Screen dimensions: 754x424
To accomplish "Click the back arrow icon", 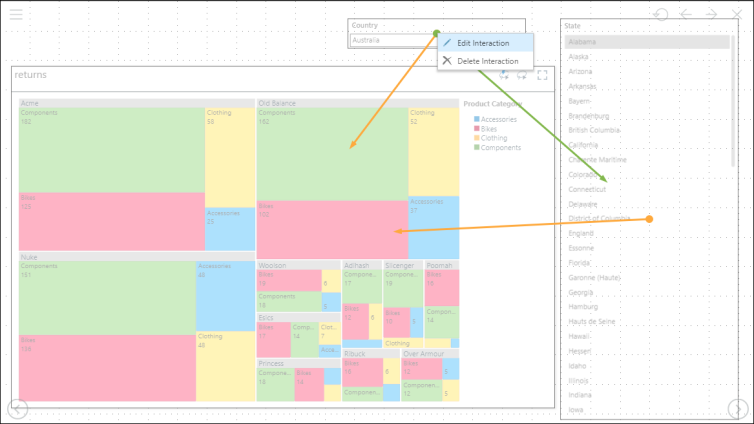I will pyautogui.click(x=686, y=14).
